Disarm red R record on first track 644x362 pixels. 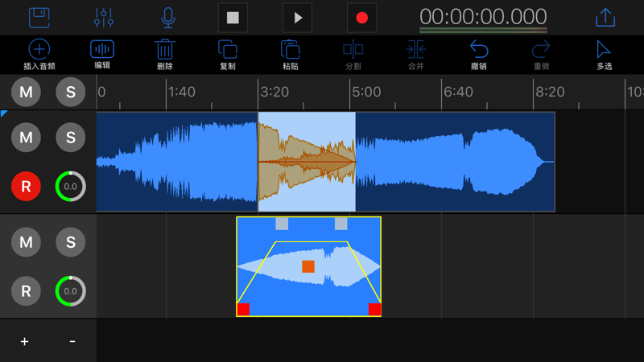click(26, 187)
